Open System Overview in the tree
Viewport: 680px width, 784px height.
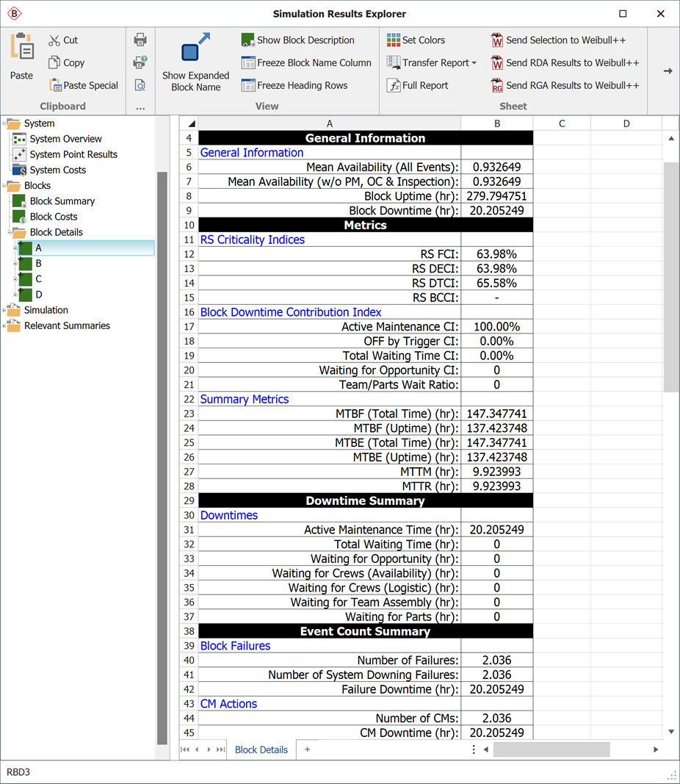coord(65,139)
